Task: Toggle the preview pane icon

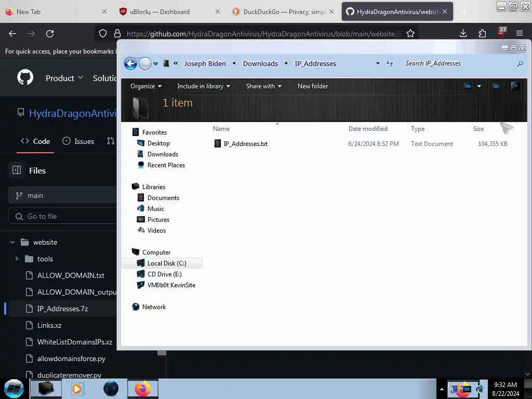Action: 496,86
